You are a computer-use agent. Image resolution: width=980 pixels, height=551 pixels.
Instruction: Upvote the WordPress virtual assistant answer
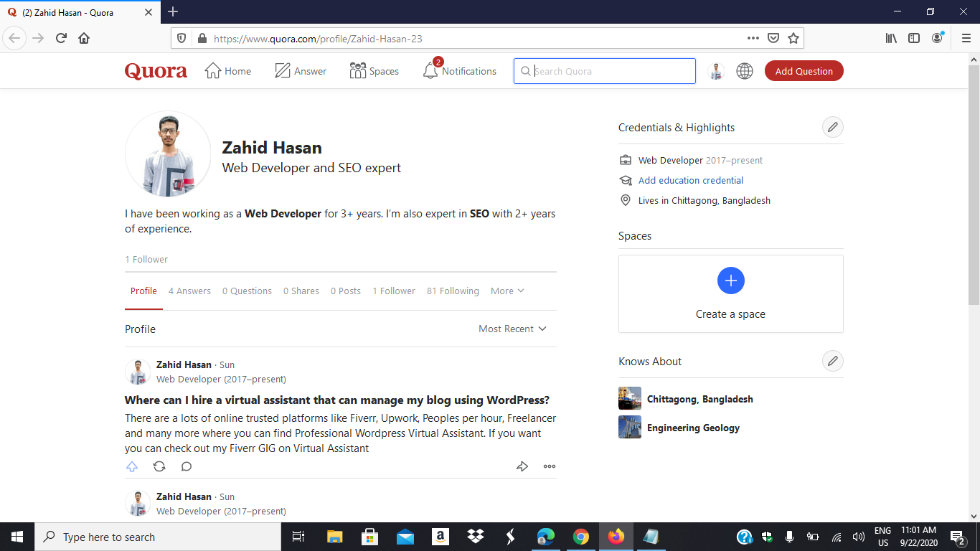[x=132, y=466]
